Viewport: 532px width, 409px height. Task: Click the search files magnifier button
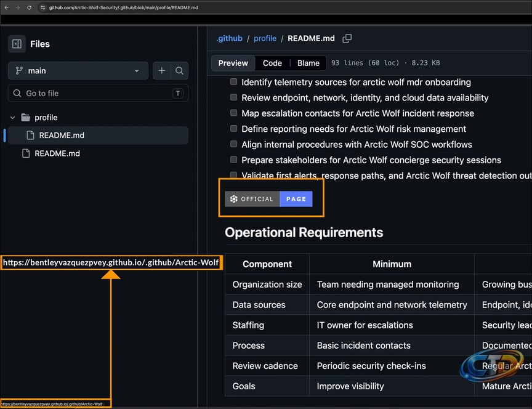(179, 71)
